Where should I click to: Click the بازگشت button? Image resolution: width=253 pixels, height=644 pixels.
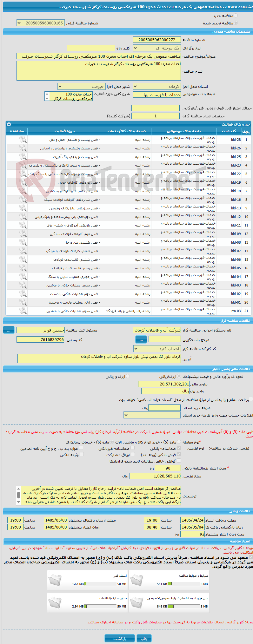[x=120, y=638]
